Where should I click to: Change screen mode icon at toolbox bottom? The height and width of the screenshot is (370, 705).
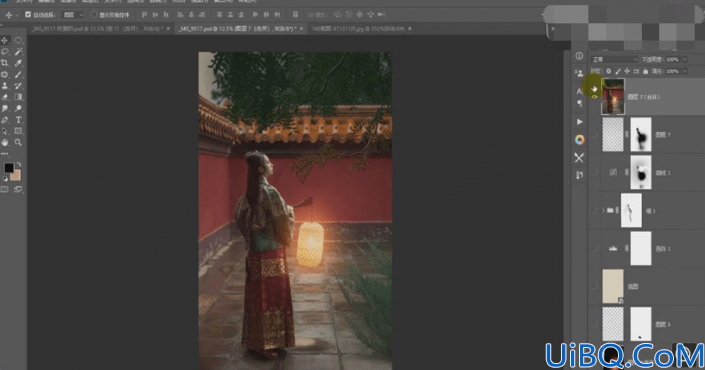click(x=18, y=189)
